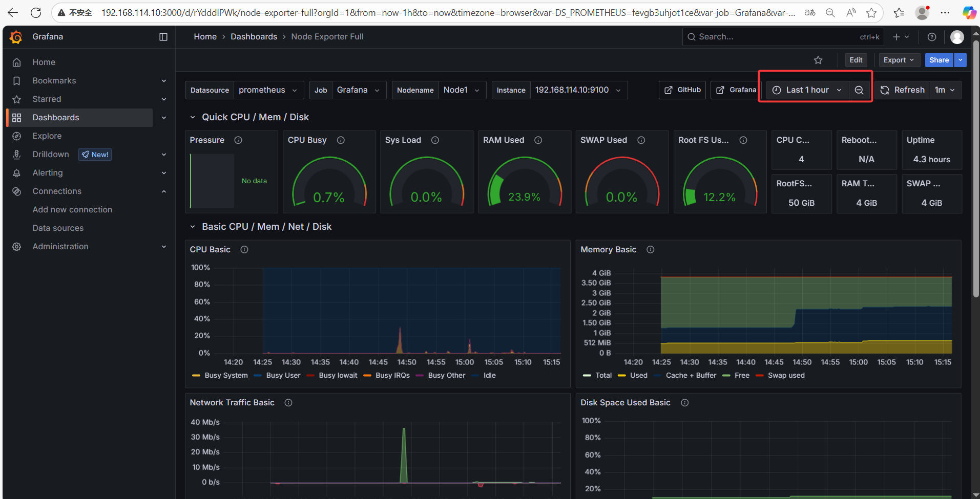The image size is (980, 499).
Task: Open browser zoom magnifier icon
Action: pyautogui.click(x=830, y=13)
